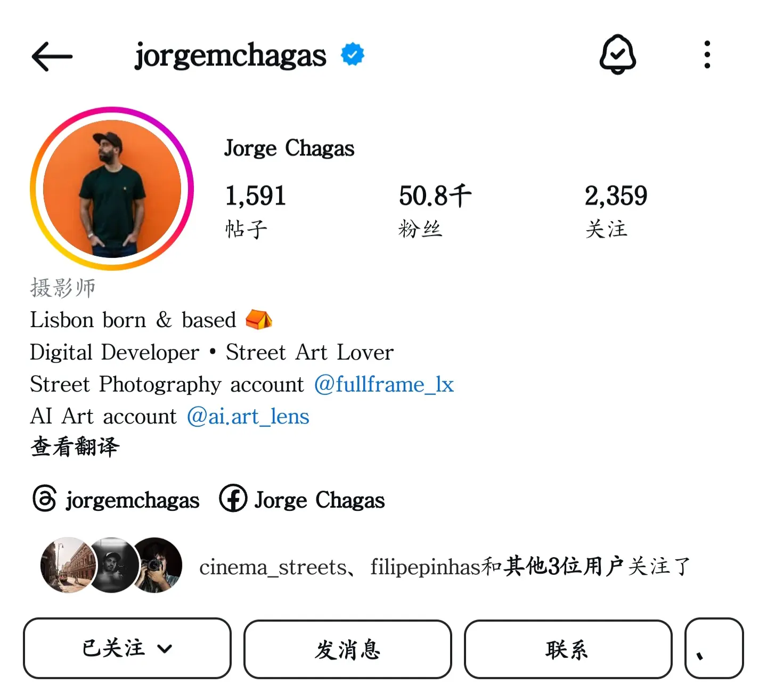View Jorge Chagas profile picture story
This screenshot has height=700, width=767.
[x=112, y=189]
